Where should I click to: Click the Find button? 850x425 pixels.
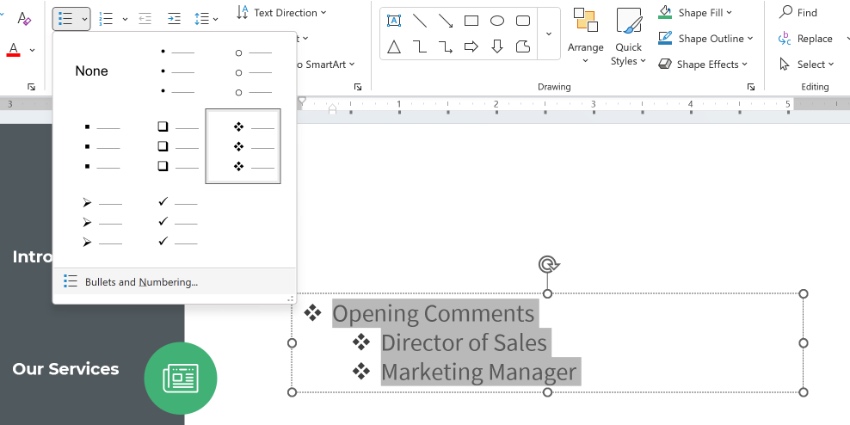coord(798,12)
